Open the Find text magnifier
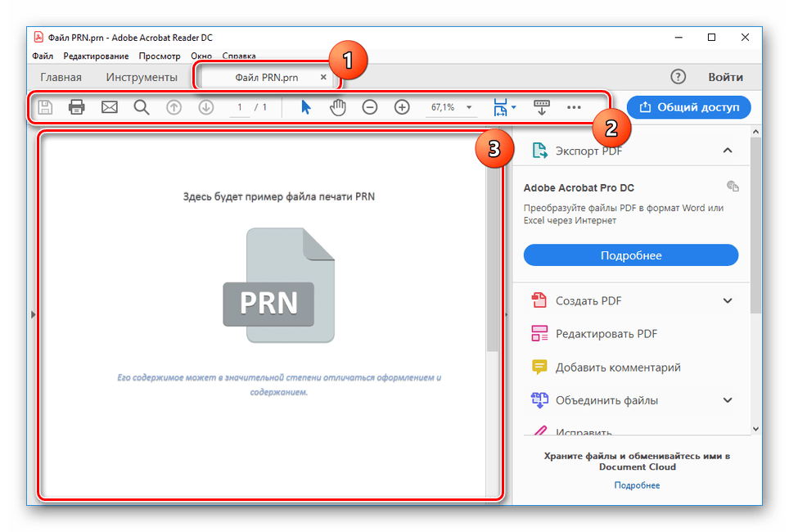Screen dimensions: 789x532 click(142, 107)
